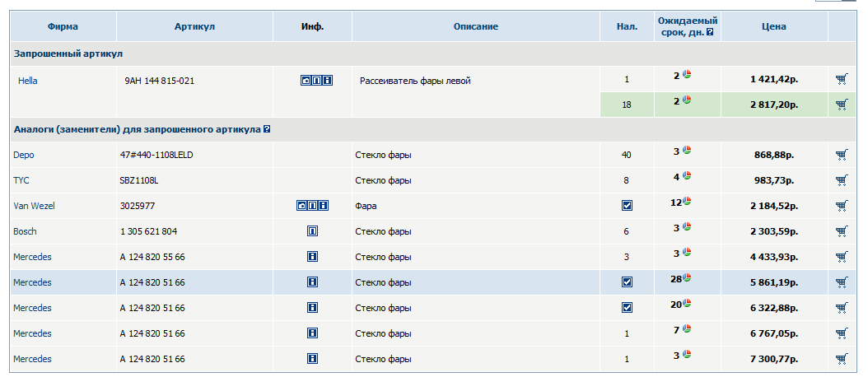
Task: Click rightmost info icon in Van Wezel row
Action: (324, 206)
